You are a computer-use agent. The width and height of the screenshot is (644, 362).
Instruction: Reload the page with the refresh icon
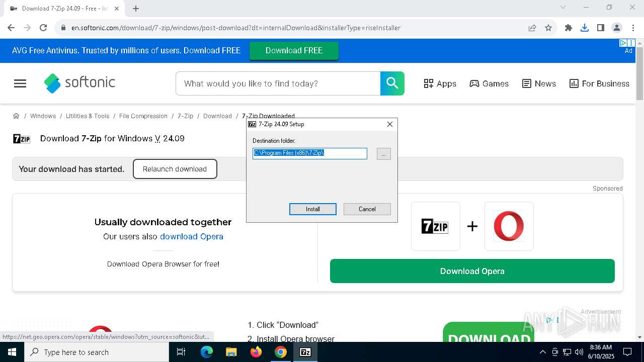(43, 28)
